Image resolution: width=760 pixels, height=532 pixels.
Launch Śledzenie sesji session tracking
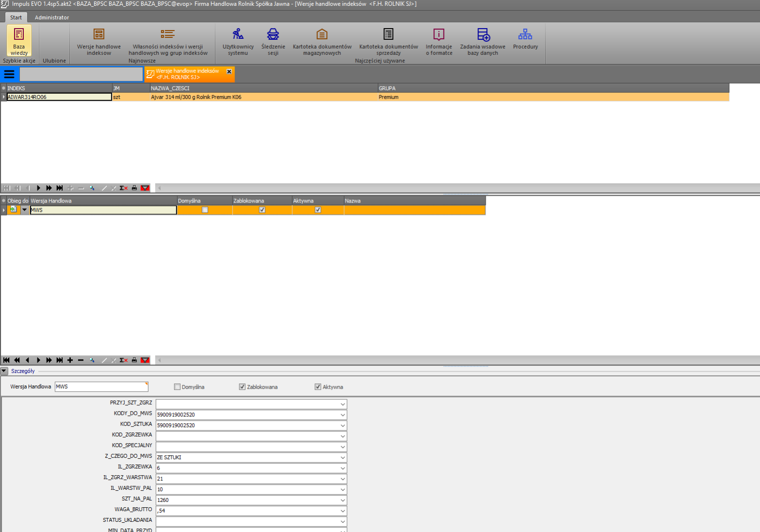(273, 40)
